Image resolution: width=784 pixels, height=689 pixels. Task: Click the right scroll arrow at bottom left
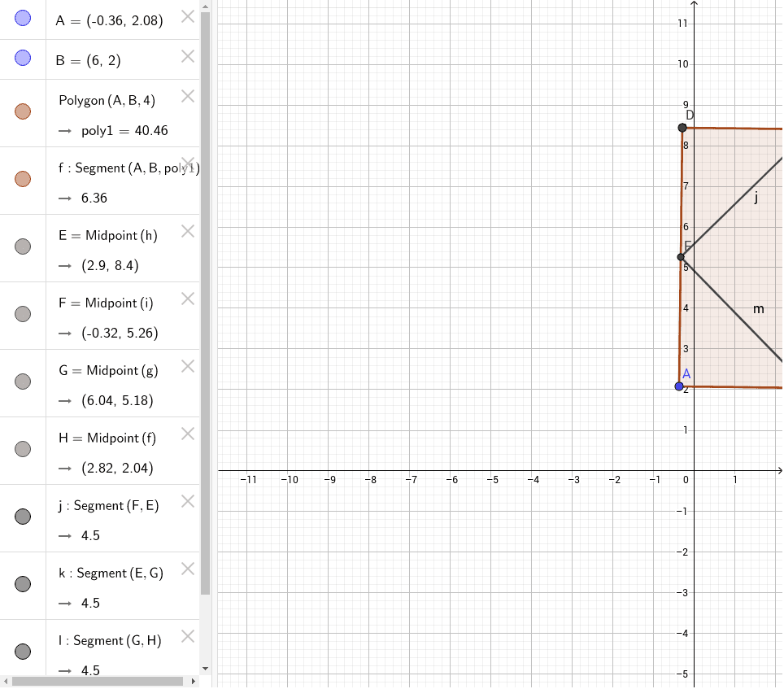click(x=193, y=682)
